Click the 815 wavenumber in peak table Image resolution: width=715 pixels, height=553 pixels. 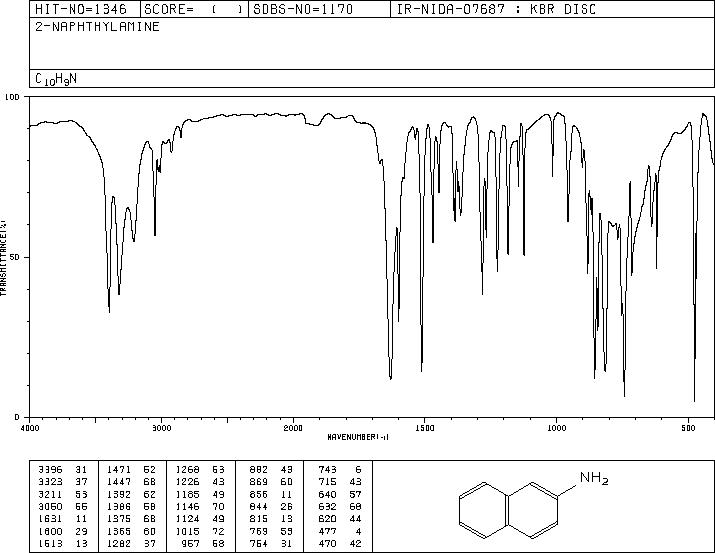pyautogui.click(x=259, y=519)
